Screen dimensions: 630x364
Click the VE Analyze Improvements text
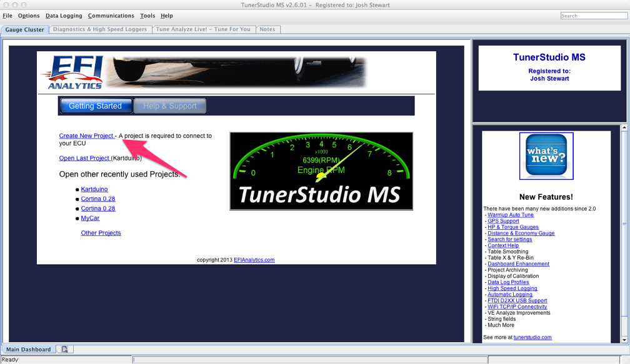(519, 313)
